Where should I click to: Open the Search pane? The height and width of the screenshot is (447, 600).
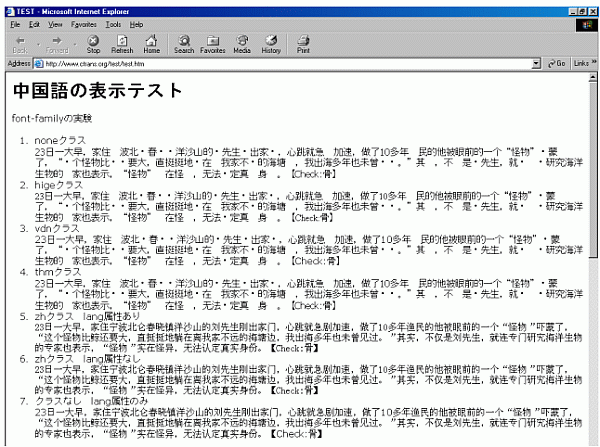pos(184,44)
